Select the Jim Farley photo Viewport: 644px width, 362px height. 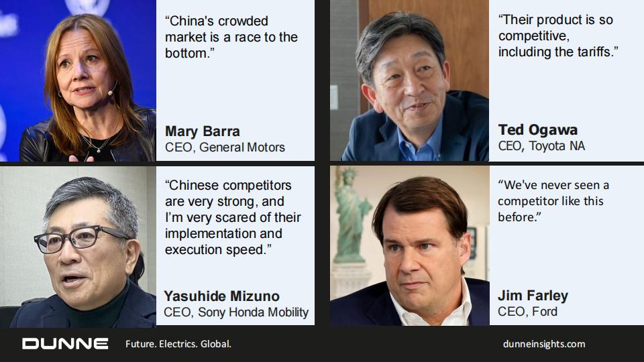[409, 246]
